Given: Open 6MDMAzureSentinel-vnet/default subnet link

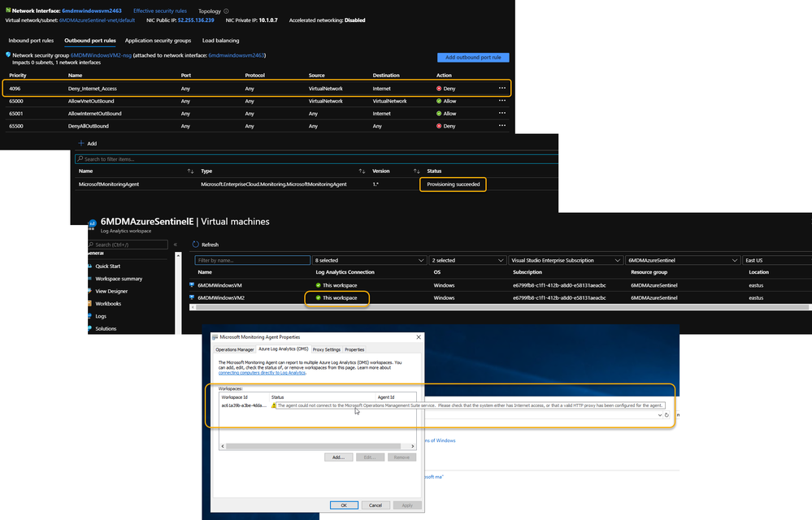Looking at the screenshot, I should (97, 20).
